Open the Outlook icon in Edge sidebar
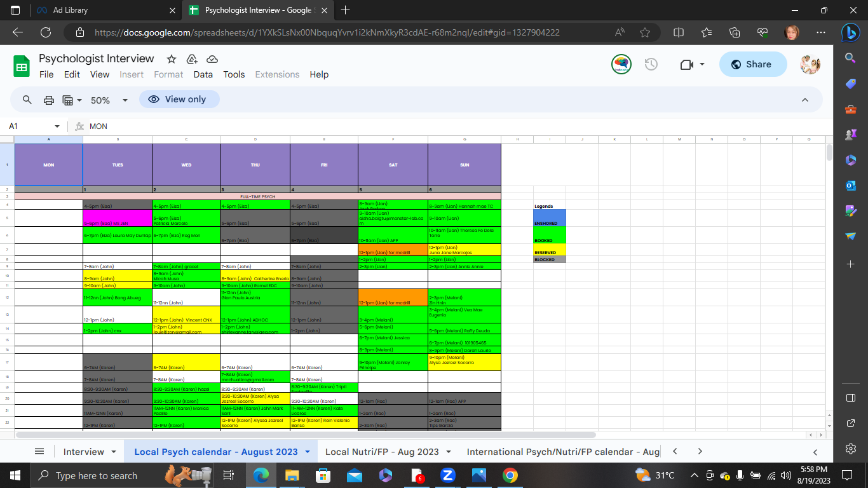868x488 pixels. pyautogui.click(x=851, y=186)
